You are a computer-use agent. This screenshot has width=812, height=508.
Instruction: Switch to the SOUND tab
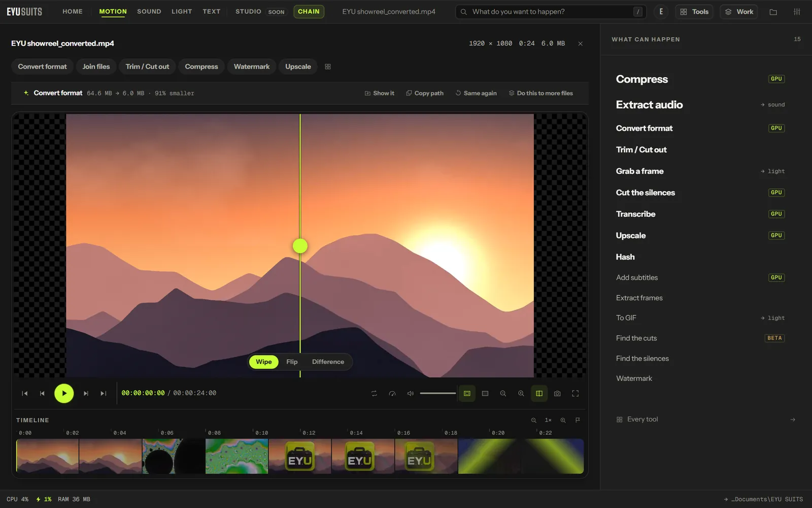(149, 11)
